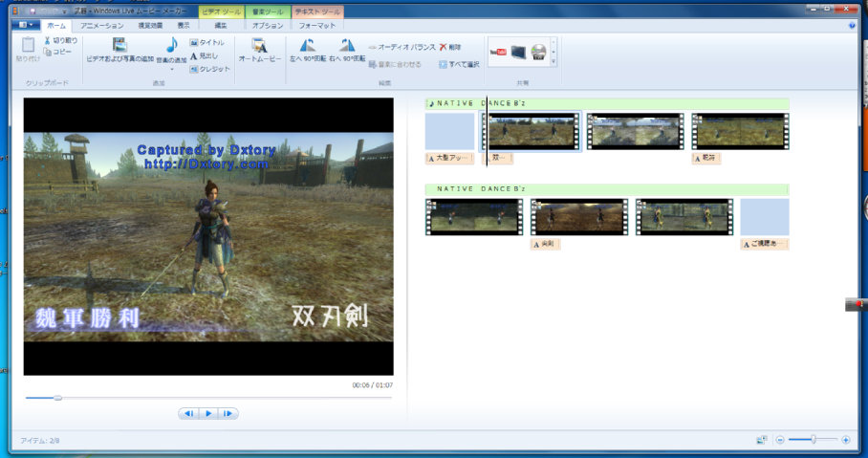Cut selection with 切り取り scissors button
Image resolution: width=868 pixels, height=458 pixels.
tap(61, 40)
